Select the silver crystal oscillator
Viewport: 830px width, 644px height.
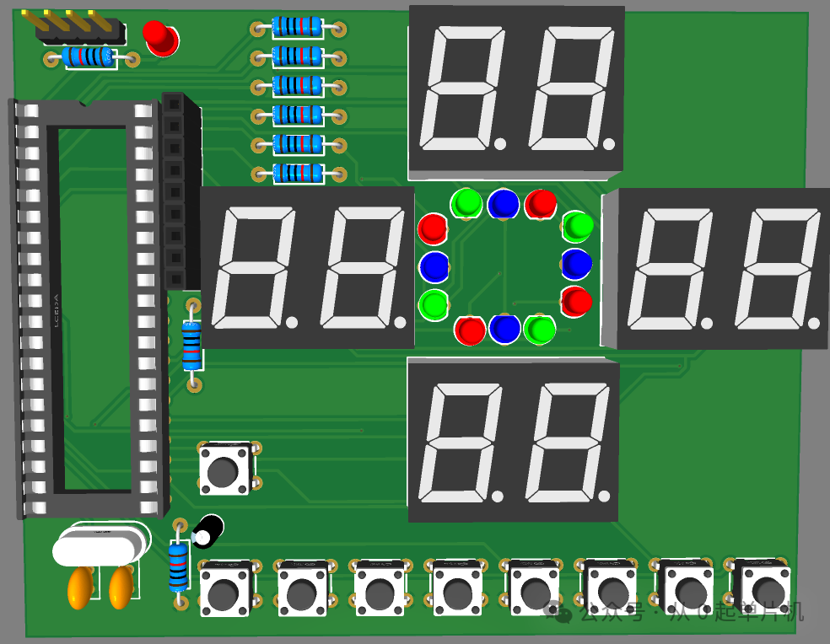pyautogui.click(x=102, y=545)
